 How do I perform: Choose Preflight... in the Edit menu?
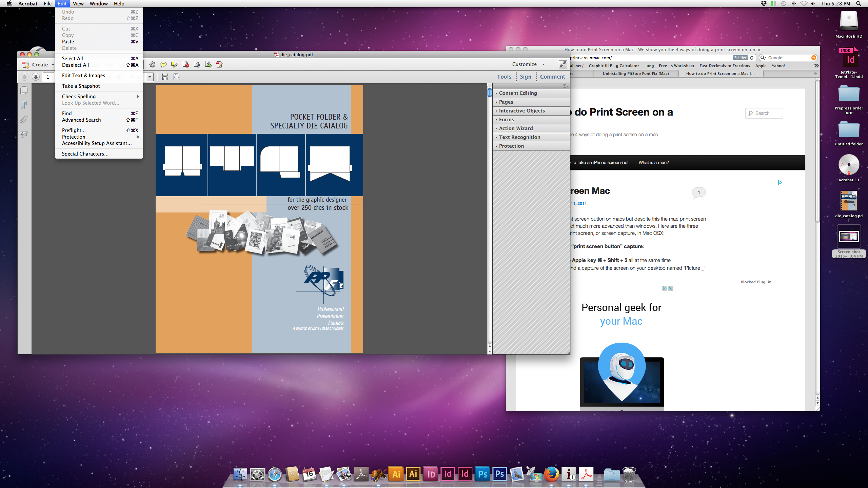point(99,130)
